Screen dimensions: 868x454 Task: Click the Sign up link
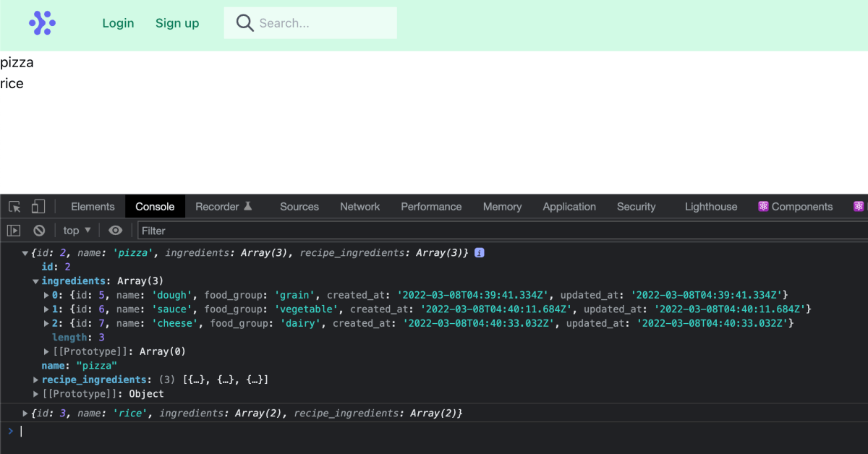(x=177, y=22)
